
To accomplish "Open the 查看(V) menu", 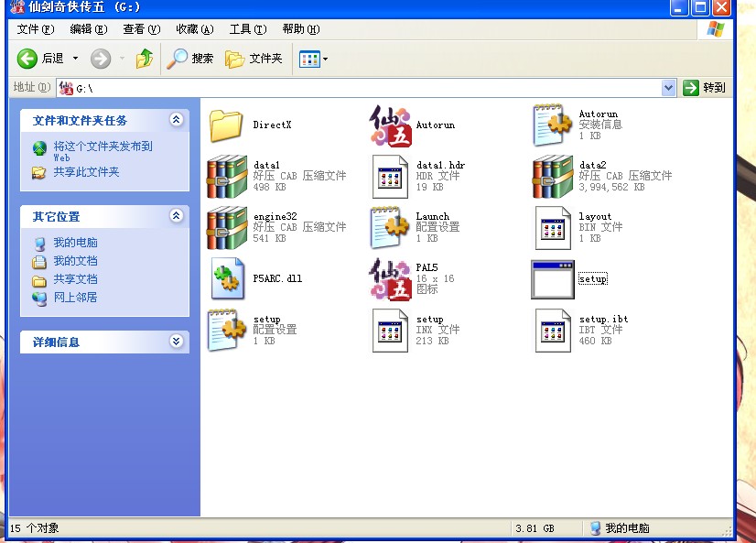I will (x=142, y=29).
